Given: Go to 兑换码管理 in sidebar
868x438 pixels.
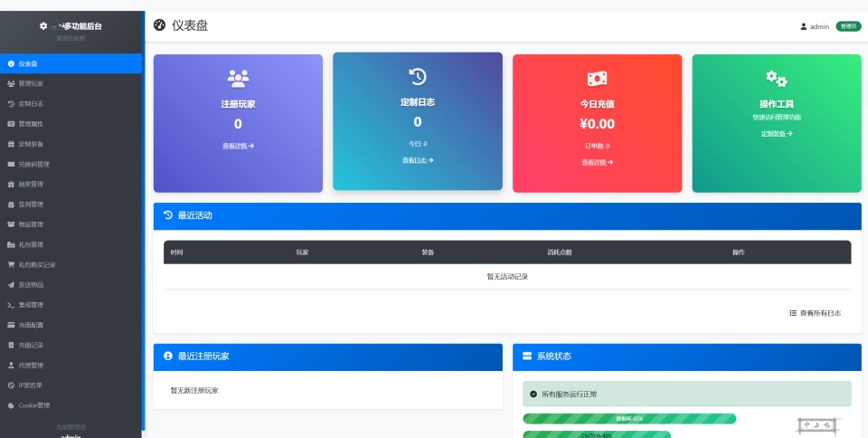Looking at the screenshot, I should (x=33, y=164).
